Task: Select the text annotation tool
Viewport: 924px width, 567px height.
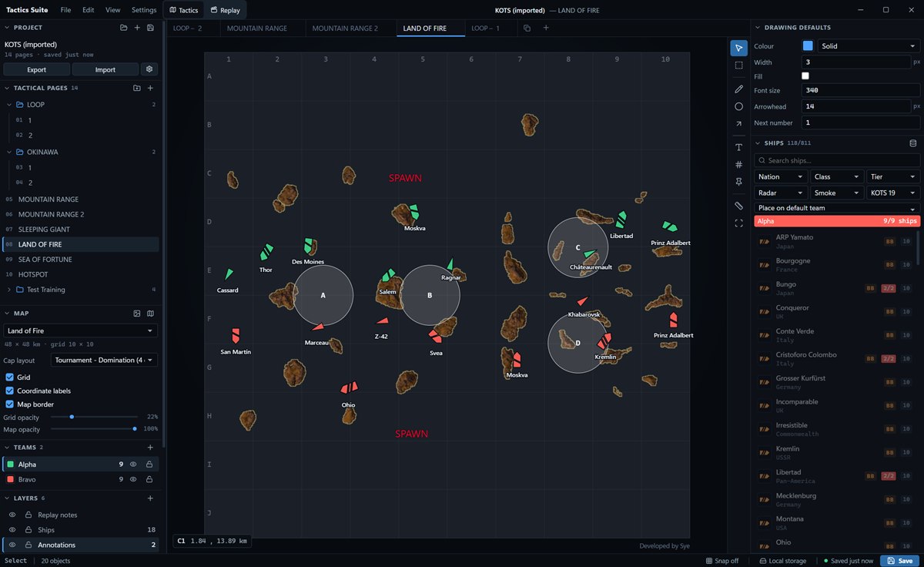Action: (x=738, y=147)
